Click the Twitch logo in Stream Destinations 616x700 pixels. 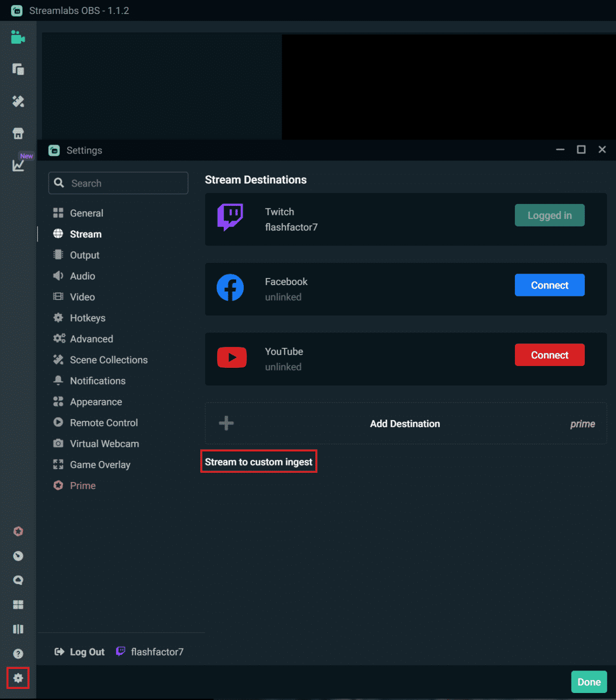(230, 217)
